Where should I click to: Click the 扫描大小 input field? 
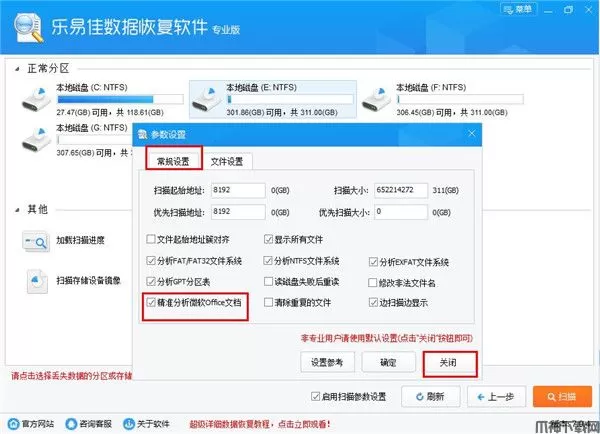pos(401,190)
